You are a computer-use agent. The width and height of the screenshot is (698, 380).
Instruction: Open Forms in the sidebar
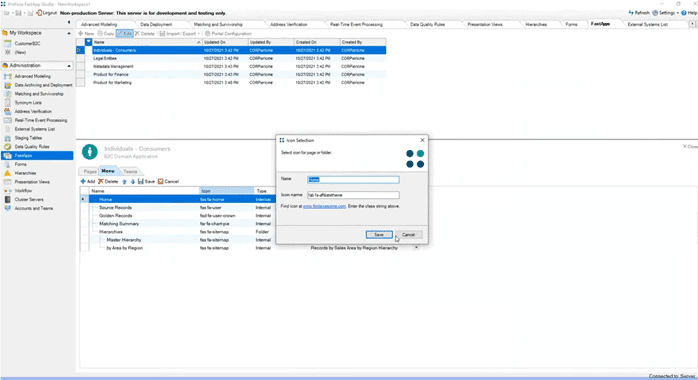point(20,164)
